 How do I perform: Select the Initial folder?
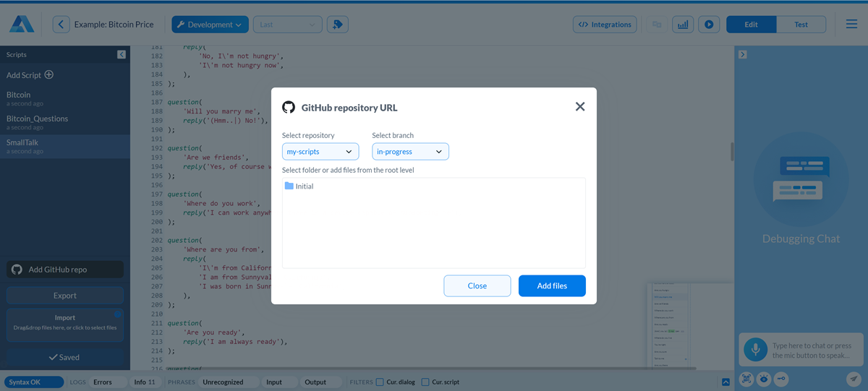pyautogui.click(x=299, y=186)
